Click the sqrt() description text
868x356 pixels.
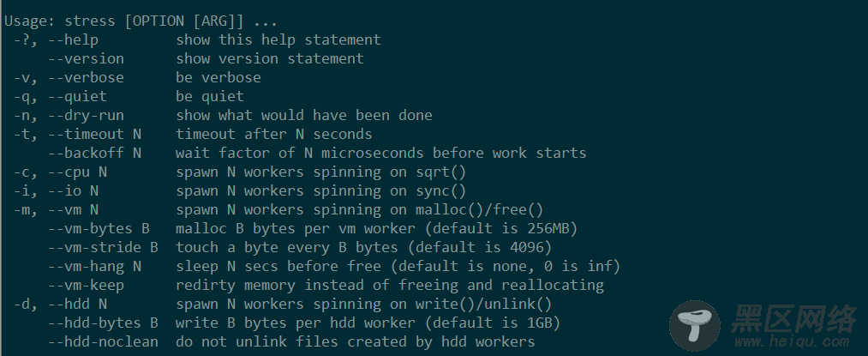[x=441, y=172]
